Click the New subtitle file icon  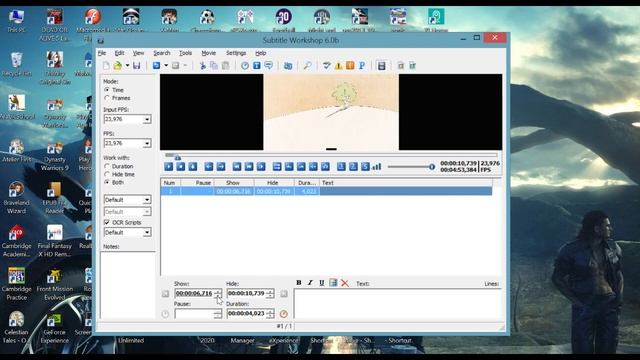pos(106,66)
